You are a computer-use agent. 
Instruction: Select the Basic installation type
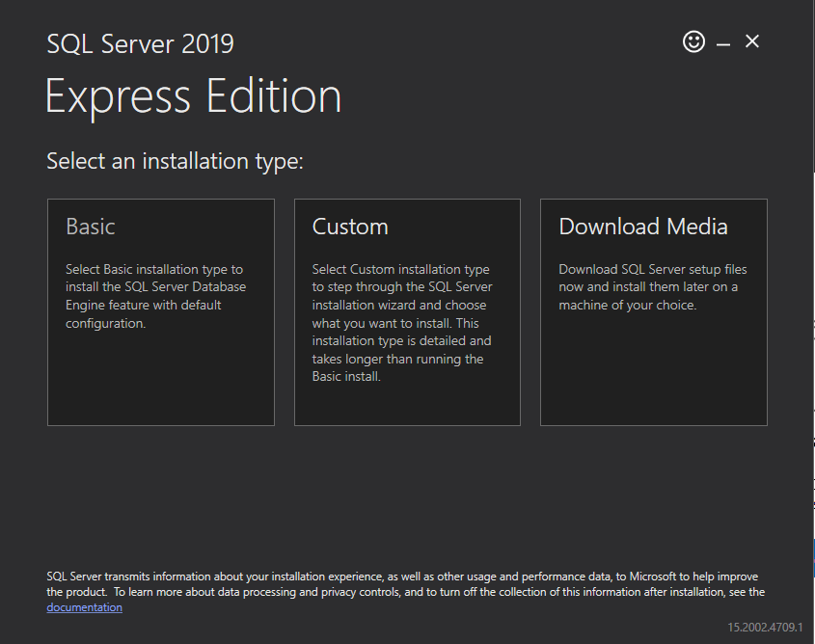point(160,311)
